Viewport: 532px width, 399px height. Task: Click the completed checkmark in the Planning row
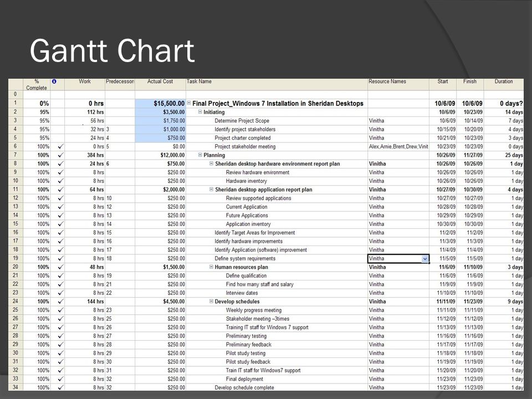point(60,155)
